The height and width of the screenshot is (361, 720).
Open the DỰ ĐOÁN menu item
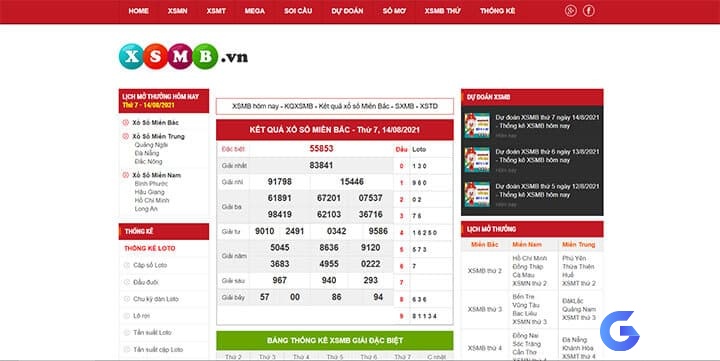[347, 11]
